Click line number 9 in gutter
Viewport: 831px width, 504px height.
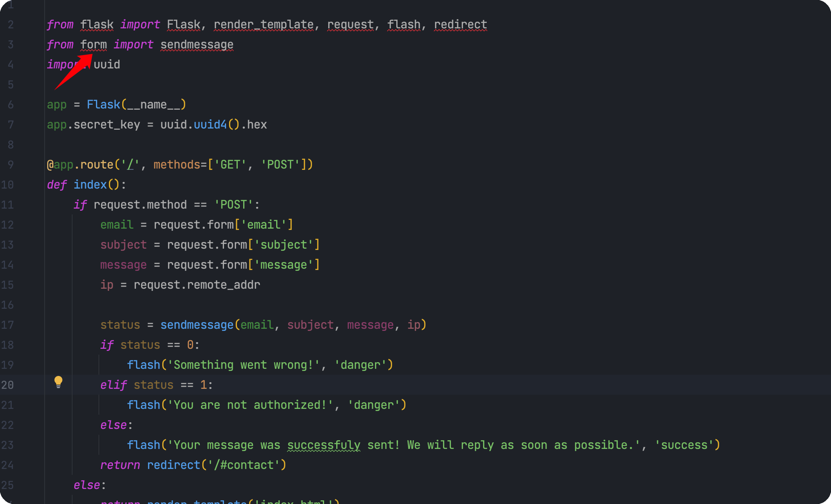10,165
